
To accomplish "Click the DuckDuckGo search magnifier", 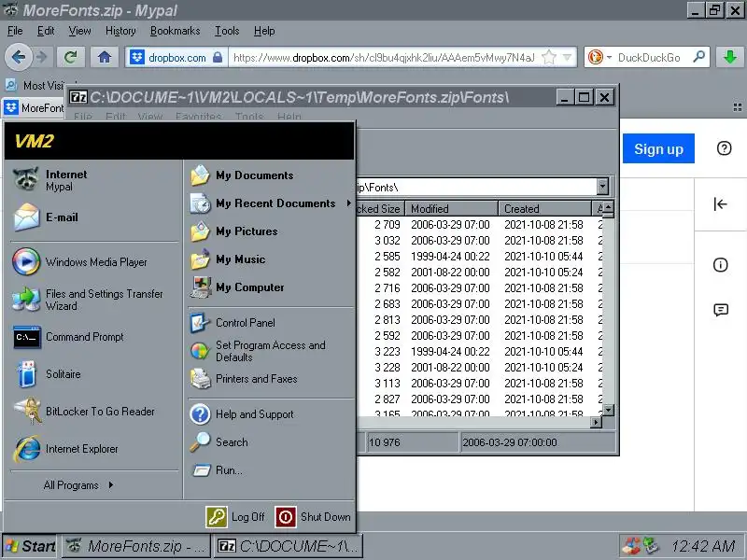I will [698, 57].
